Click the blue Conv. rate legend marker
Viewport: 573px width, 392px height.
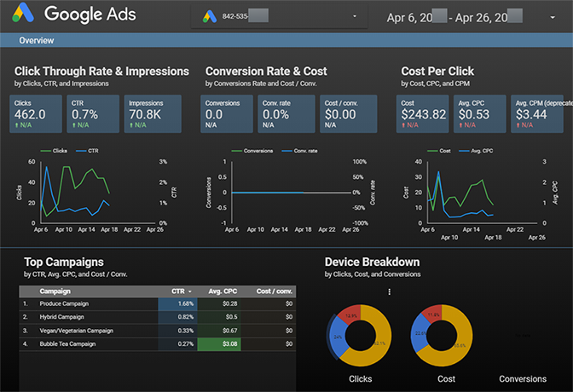click(278, 150)
